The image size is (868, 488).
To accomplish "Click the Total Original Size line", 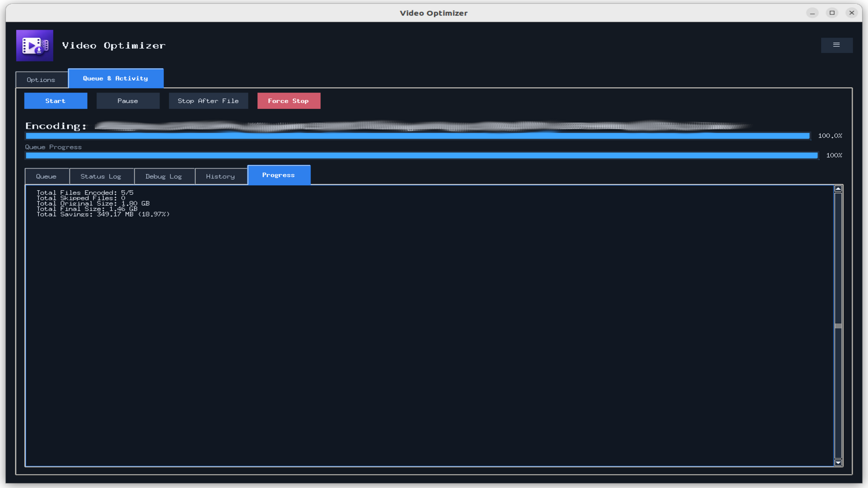I will click(93, 204).
